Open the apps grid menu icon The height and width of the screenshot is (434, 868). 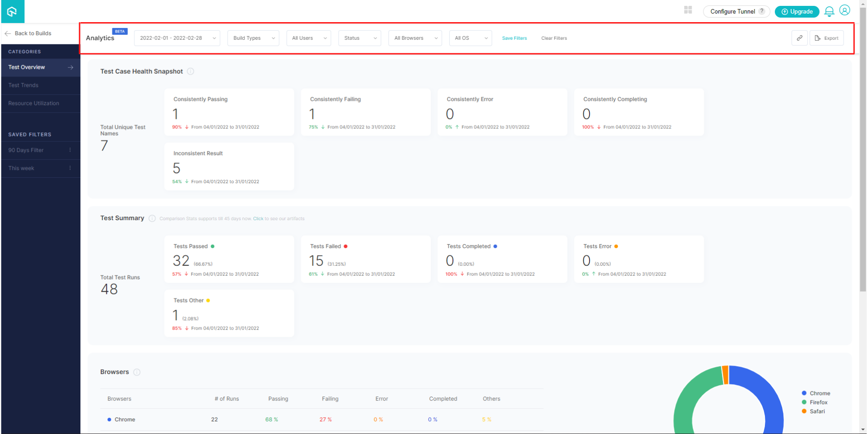[x=688, y=9]
